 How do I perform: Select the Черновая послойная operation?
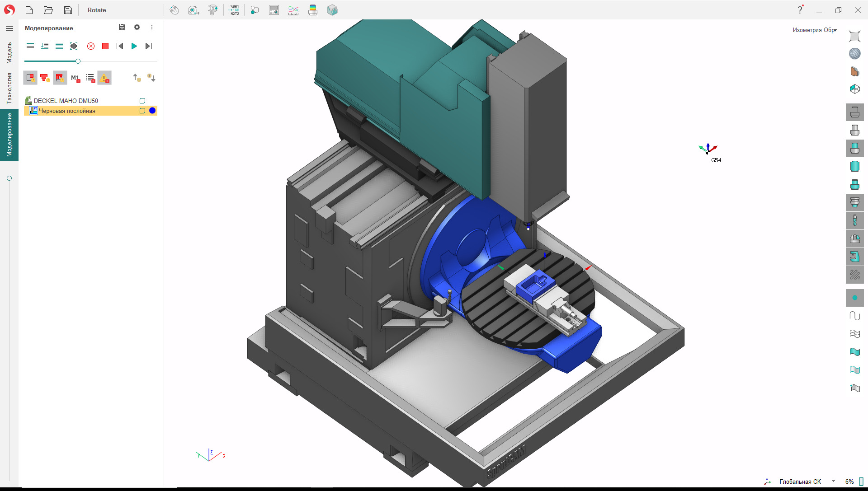click(x=67, y=111)
